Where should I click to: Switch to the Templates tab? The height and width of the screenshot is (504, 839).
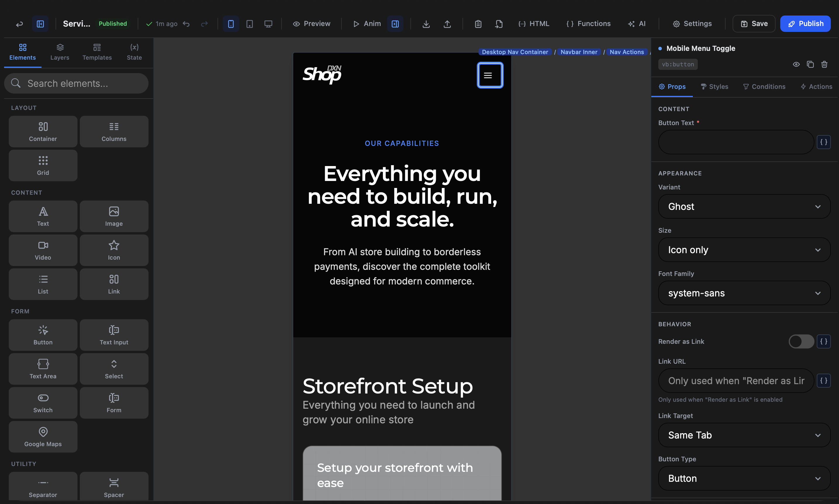coord(97,52)
